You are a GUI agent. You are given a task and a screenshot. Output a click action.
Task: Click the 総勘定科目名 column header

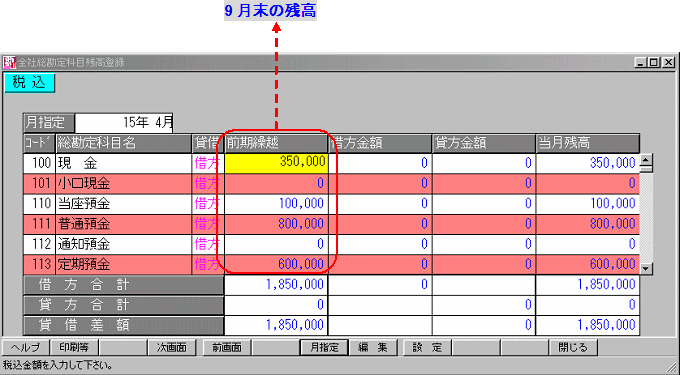124,143
